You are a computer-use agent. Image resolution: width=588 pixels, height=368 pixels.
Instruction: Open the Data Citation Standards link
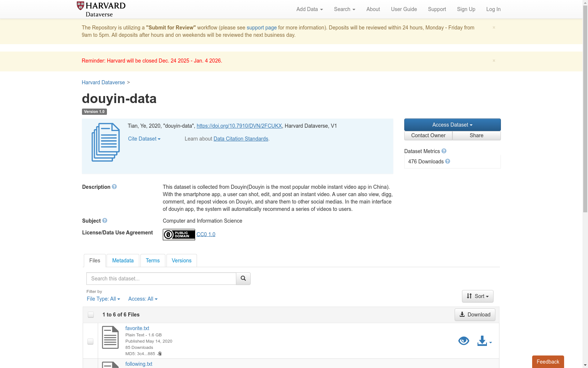(x=241, y=139)
